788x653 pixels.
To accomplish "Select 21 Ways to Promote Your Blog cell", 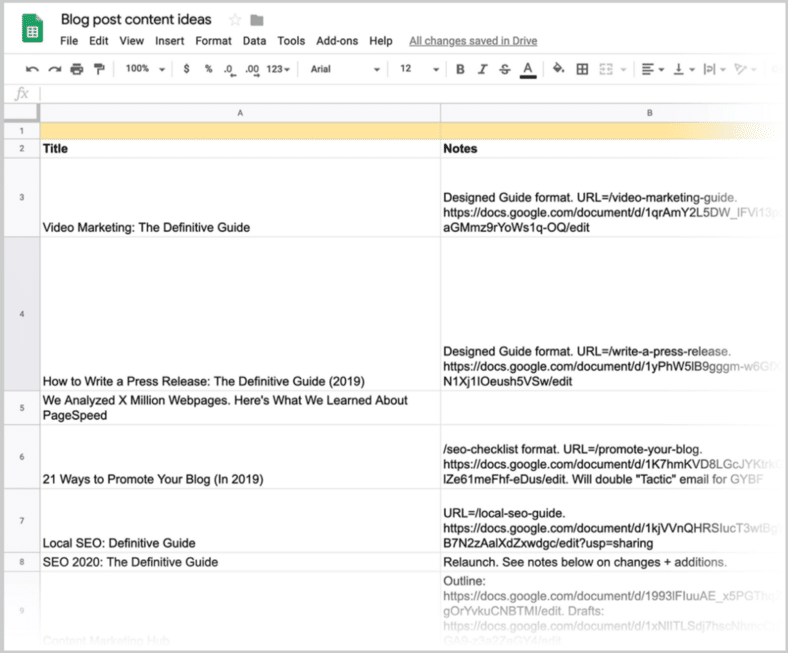I will [240, 457].
